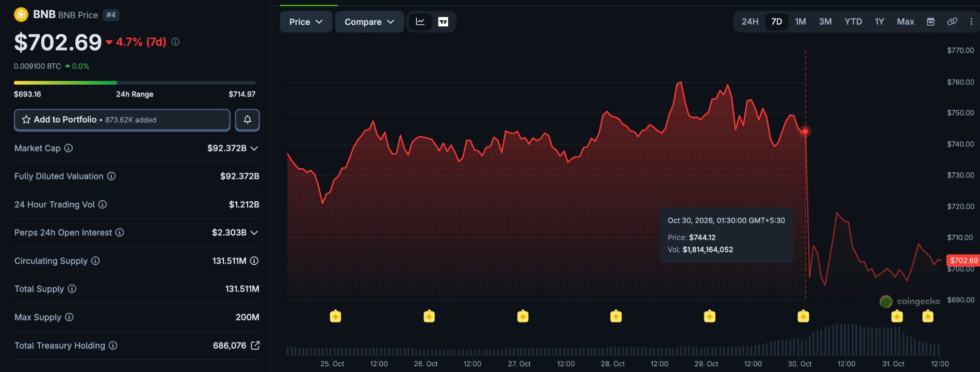Click news marker above 28. Oct
The width and height of the screenshot is (980, 372).
pyautogui.click(x=616, y=316)
